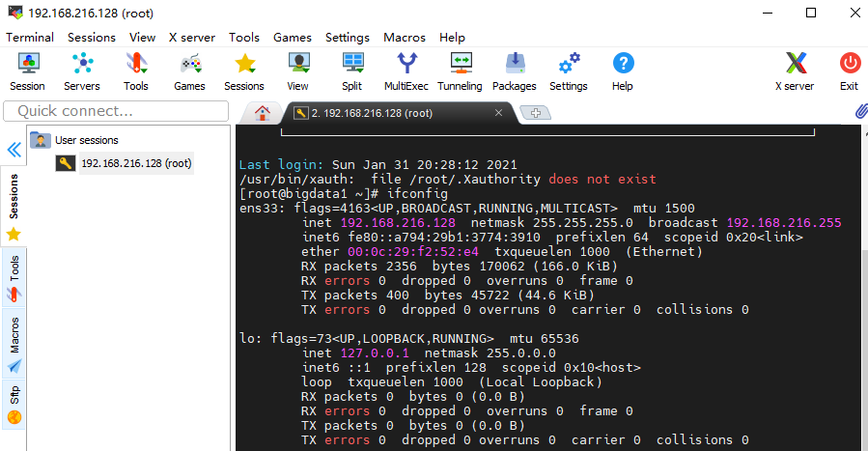Screen dimensions: 868x451
Task: Open the Games menu in menu bar
Action: (x=293, y=37)
